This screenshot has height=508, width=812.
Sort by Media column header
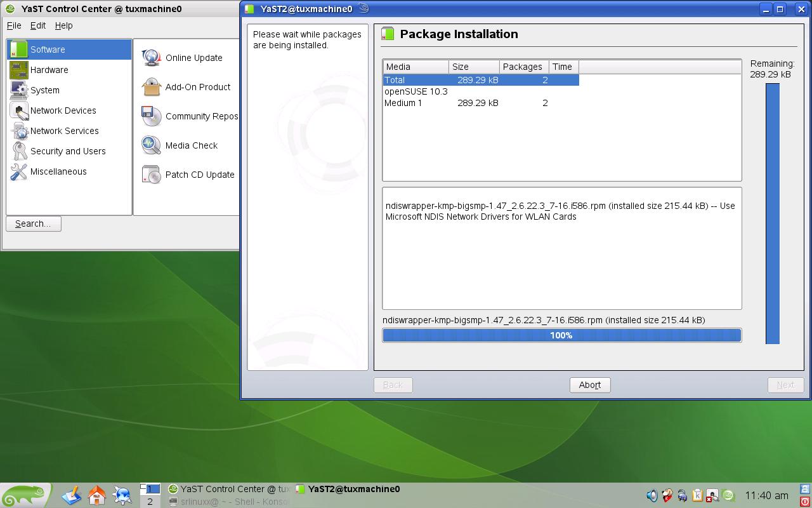pyautogui.click(x=416, y=67)
